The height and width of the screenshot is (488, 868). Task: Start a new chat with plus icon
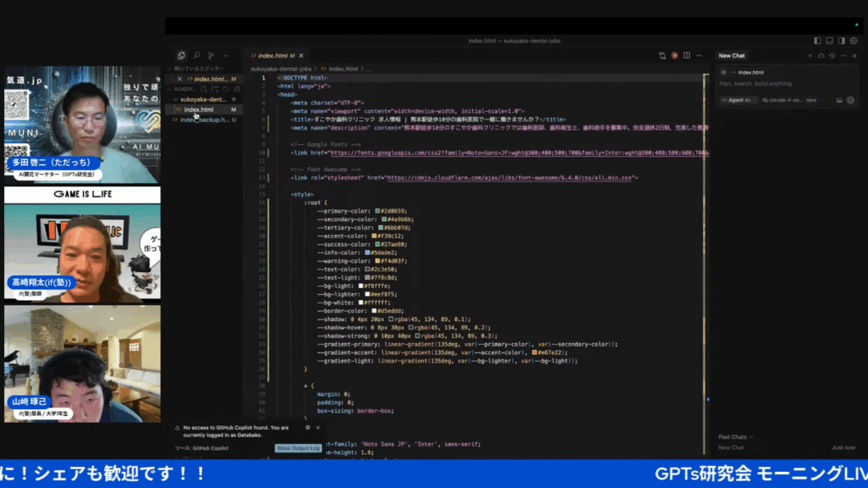coord(810,55)
